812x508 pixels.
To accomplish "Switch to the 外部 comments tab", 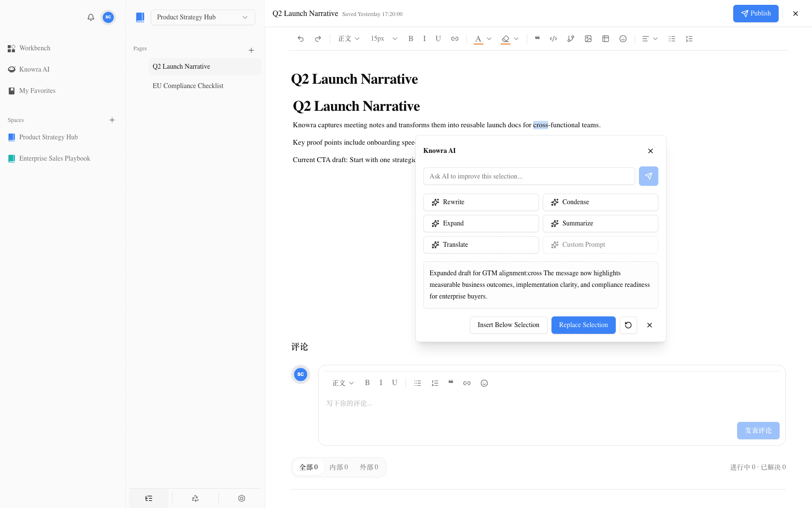I will click(369, 467).
